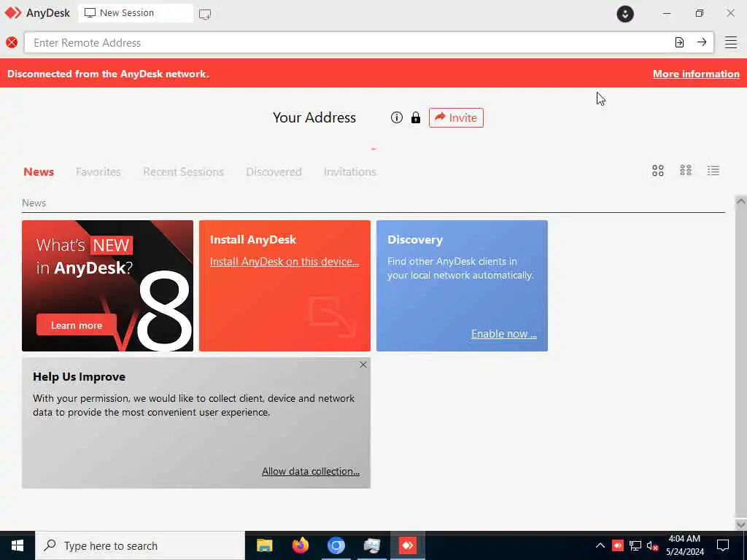Viewport: 747px width, 560px height.
Task: Click the file transfer icon in address bar
Action: pyautogui.click(x=679, y=42)
